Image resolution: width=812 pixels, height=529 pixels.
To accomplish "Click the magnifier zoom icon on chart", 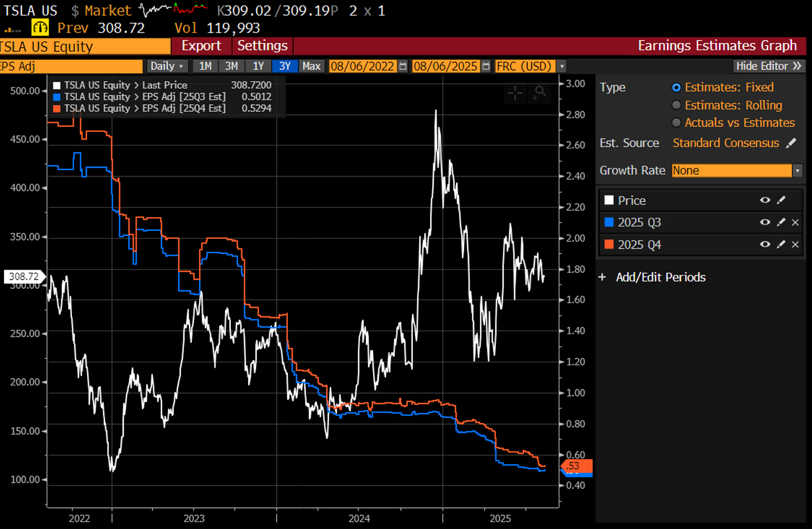I will click(539, 93).
